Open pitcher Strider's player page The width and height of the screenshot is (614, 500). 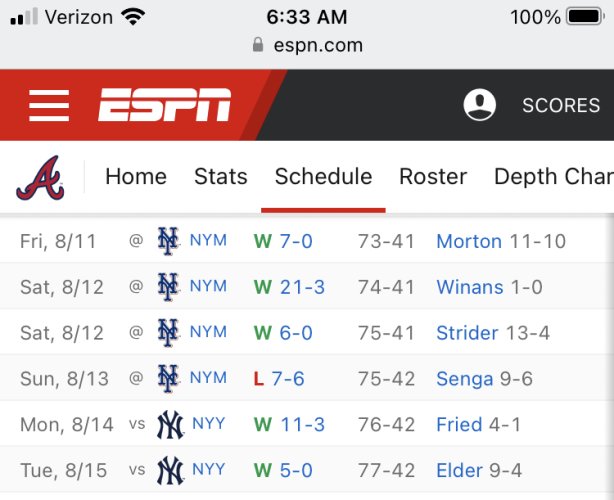pos(467,333)
